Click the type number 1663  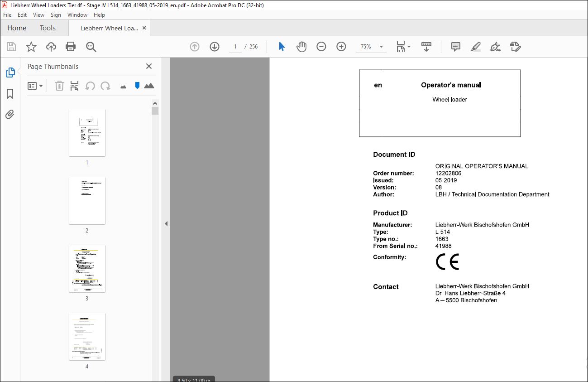click(x=442, y=239)
